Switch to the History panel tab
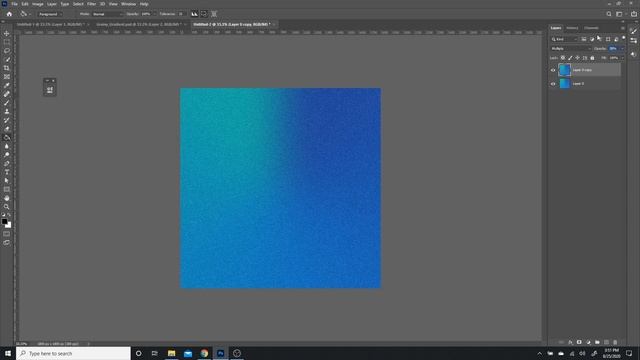 [x=572, y=28]
